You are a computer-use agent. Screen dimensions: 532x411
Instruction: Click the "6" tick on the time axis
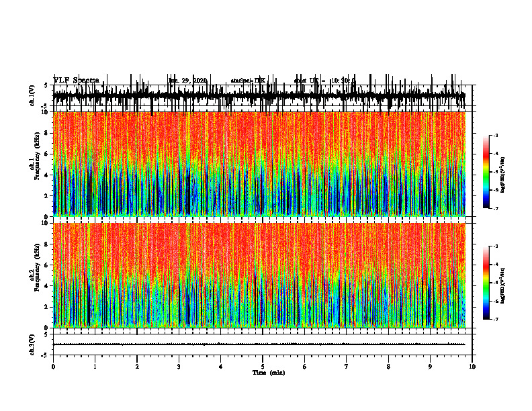coord(305,367)
